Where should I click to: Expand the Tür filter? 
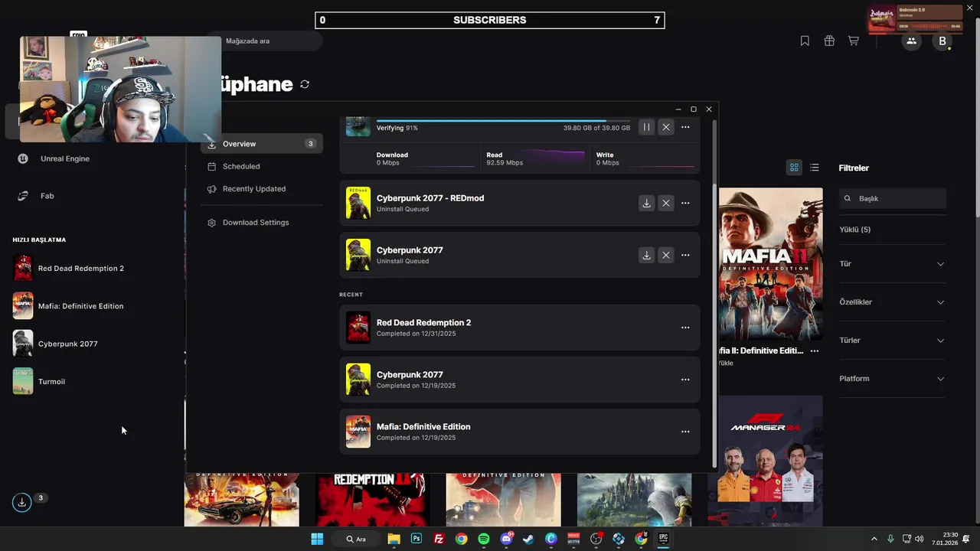click(x=893, y=264)
